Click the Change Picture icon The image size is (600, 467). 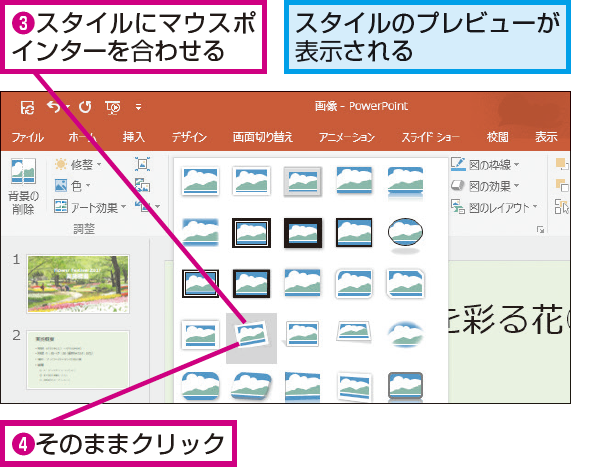pos(142,185)
